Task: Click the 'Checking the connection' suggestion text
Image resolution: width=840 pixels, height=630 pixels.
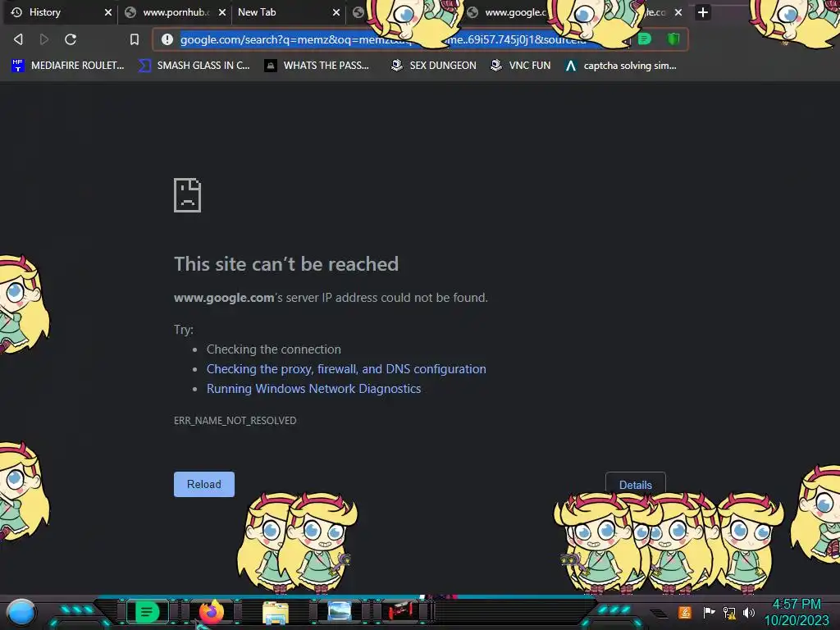Action: point(274,349)
